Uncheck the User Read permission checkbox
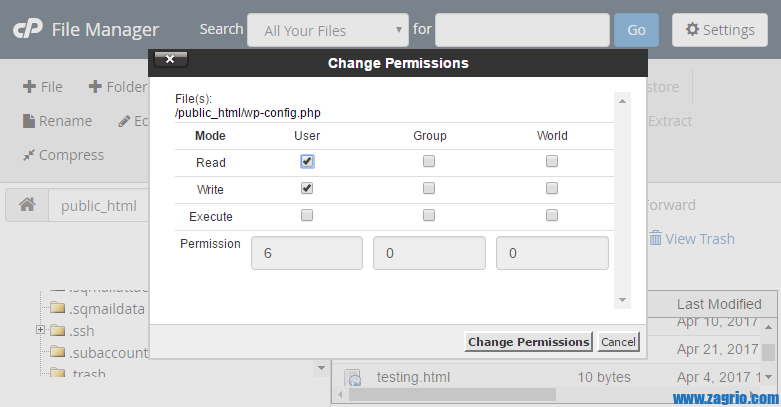 307,161
